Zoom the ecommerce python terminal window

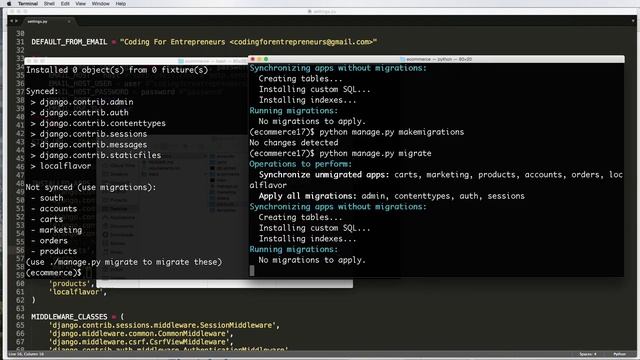266,59
